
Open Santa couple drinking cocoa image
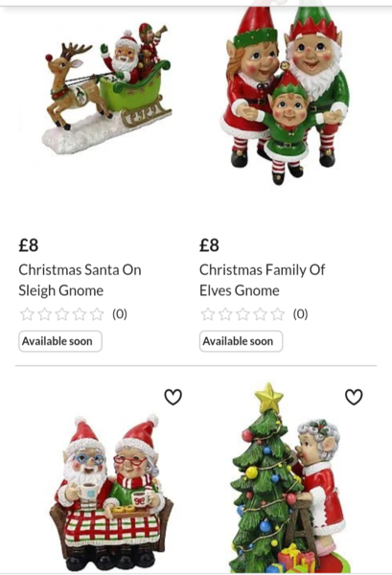coord(111,493)
